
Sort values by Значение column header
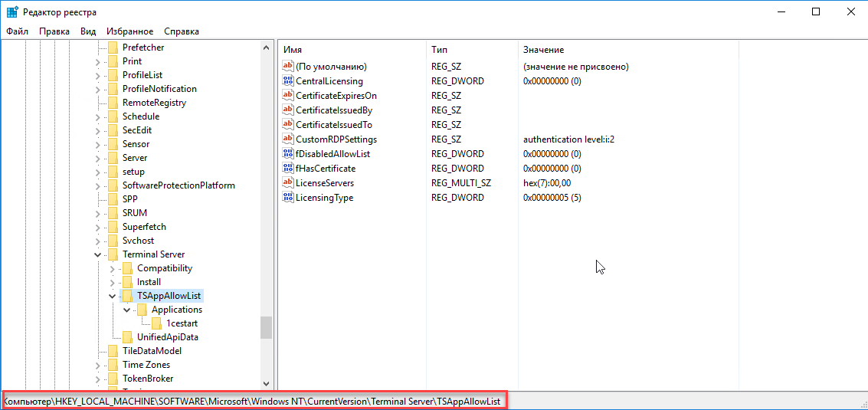pos(628,50)
